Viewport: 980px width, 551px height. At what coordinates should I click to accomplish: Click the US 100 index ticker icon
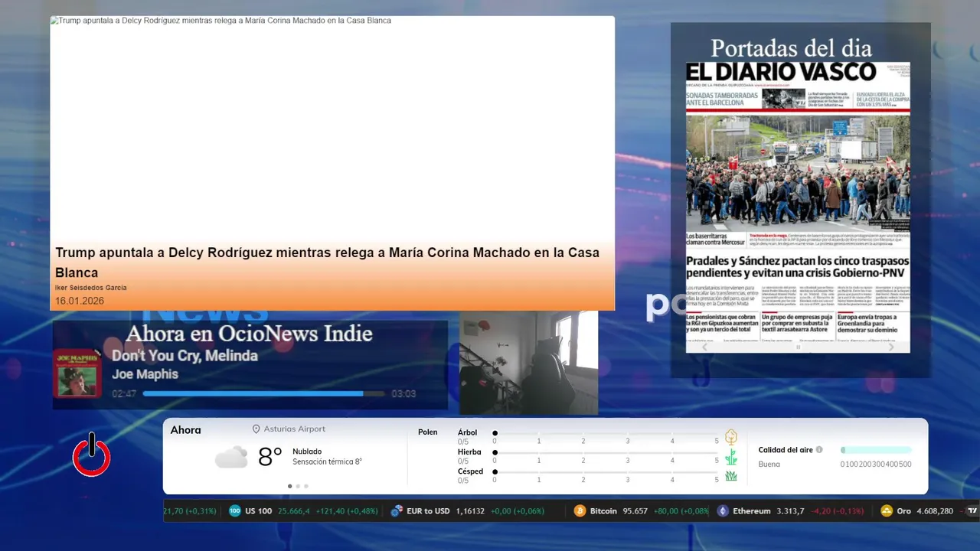click(x=235, y=511)
